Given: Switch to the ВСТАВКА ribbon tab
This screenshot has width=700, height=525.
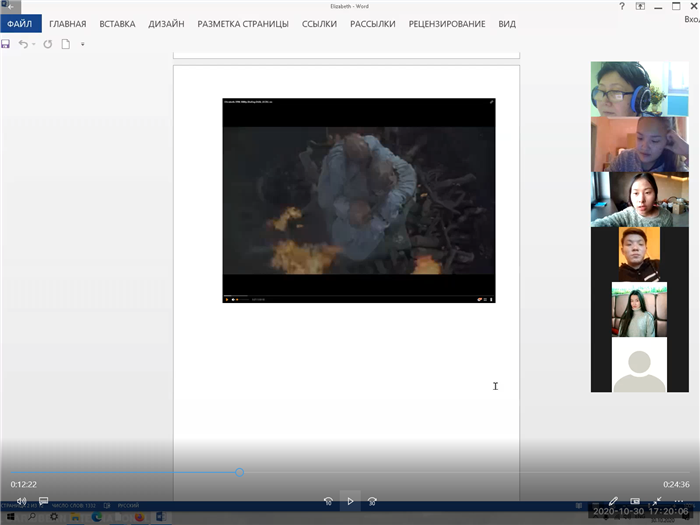Looking at the screenshot, I should (117, 23).
